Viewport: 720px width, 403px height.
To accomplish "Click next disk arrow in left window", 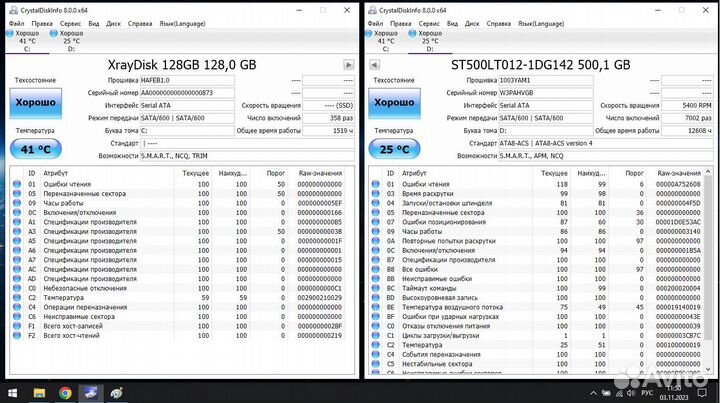I will [349, 65].
